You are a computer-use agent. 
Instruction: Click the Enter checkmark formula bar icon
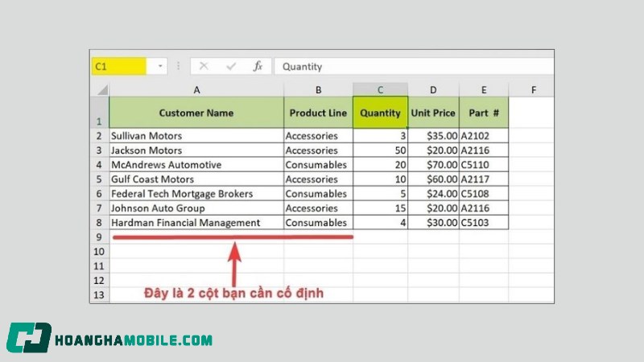pyautogui.click(x=231, y=66)
